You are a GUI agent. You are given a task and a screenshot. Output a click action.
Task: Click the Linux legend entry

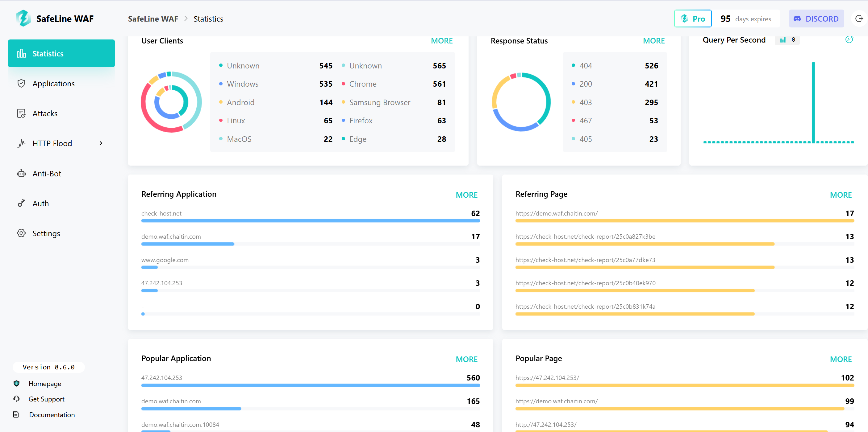tap(276, 120)
